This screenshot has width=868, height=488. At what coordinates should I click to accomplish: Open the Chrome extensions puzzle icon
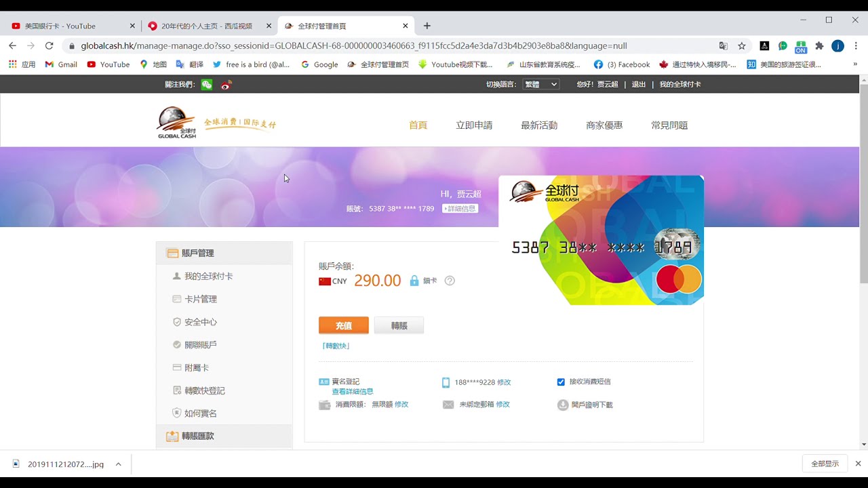tap(819, 45)
